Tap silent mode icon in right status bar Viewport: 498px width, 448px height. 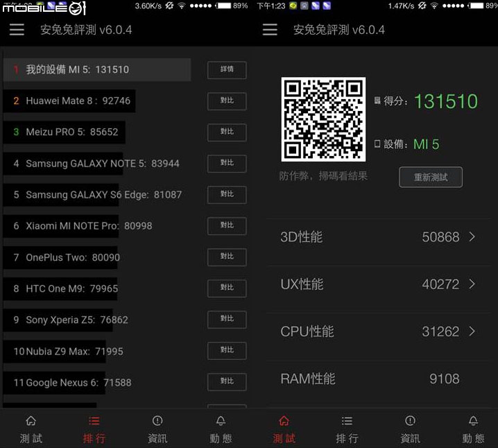pos(422,6)
